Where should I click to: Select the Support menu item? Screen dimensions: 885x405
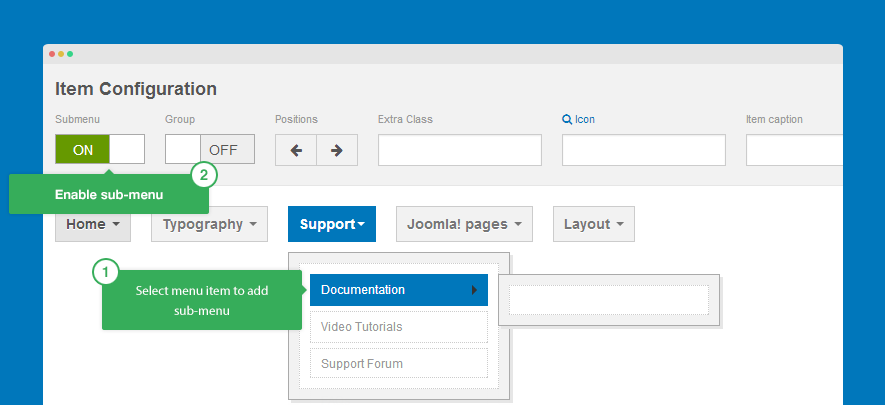click(331, 224)
